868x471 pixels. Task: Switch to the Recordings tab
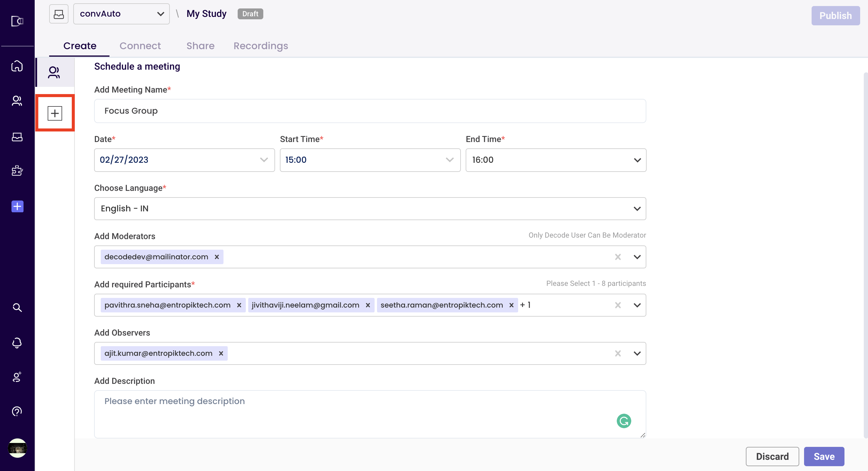coord(261,46)
